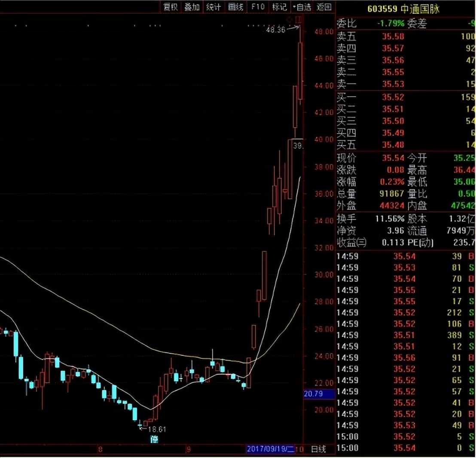The height and width of the screenshot is (458, 476).
Task: Add stock via the +自选 button
Action: tap(302, 7)
